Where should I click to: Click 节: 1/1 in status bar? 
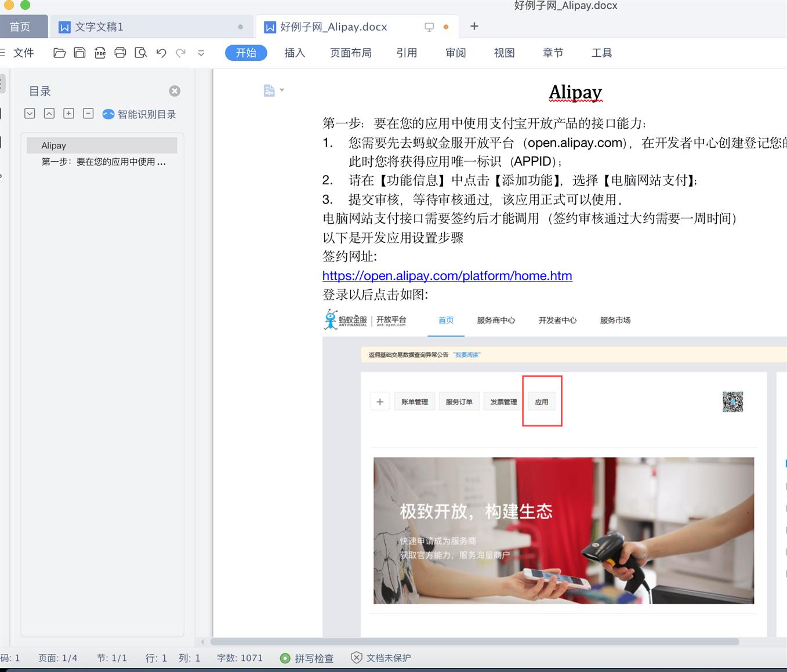point(112,658)
